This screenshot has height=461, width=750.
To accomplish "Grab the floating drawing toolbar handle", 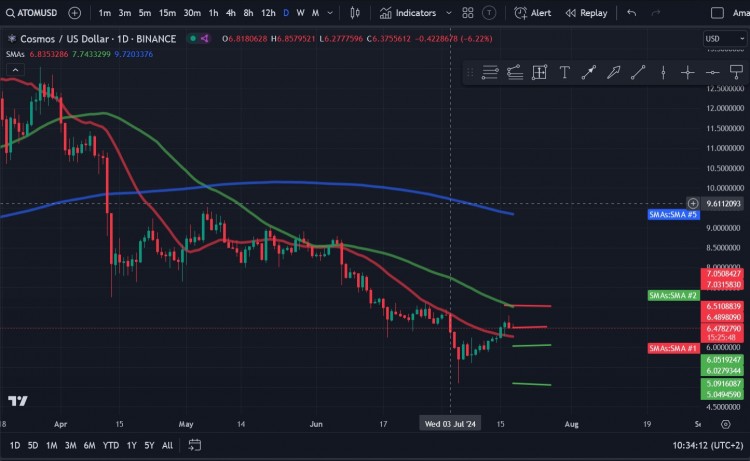I will tap(470, 72).
